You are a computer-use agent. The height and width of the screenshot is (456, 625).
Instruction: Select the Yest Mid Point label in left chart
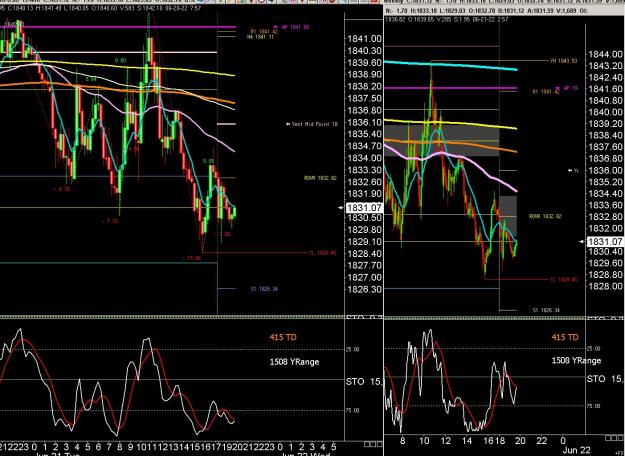312,124
